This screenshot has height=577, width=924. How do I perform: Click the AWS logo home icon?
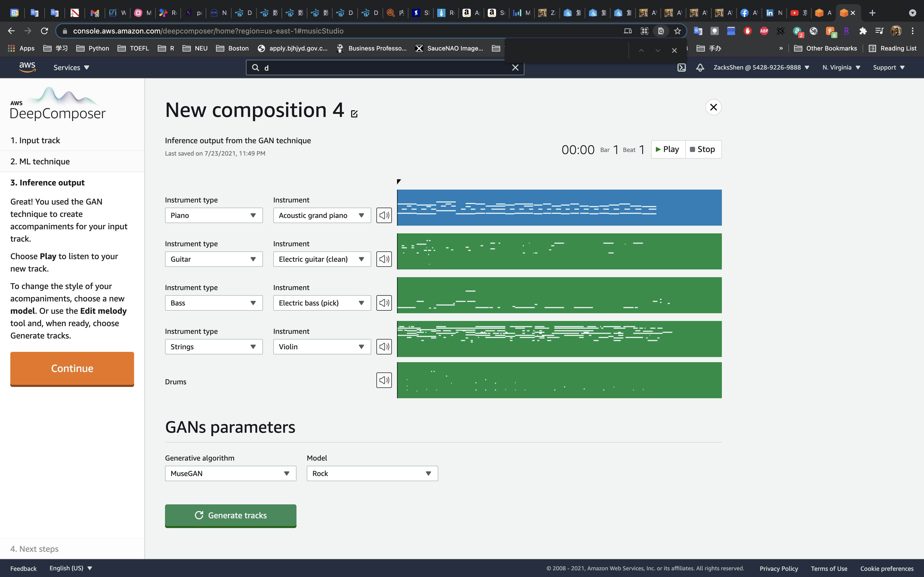[27, 67]
